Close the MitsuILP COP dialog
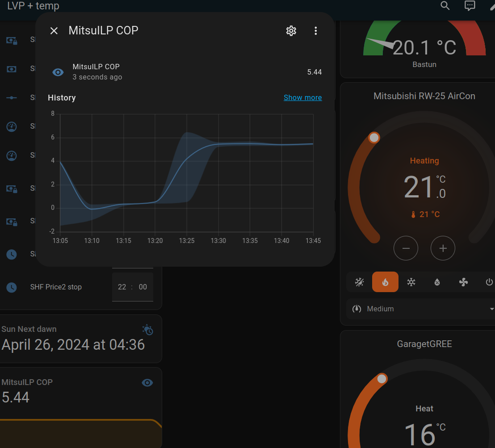Image resolution: width=495 pixels, height=448 pixels. coord(54,31)
